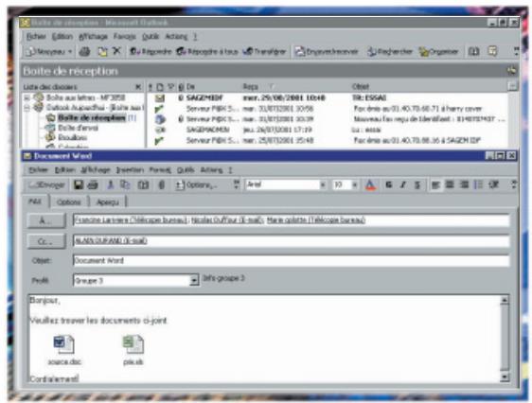Viewport: 532px width, 403px height.
Task: Click Options... in compose toolbar
Action: click(x=196, y=185)
